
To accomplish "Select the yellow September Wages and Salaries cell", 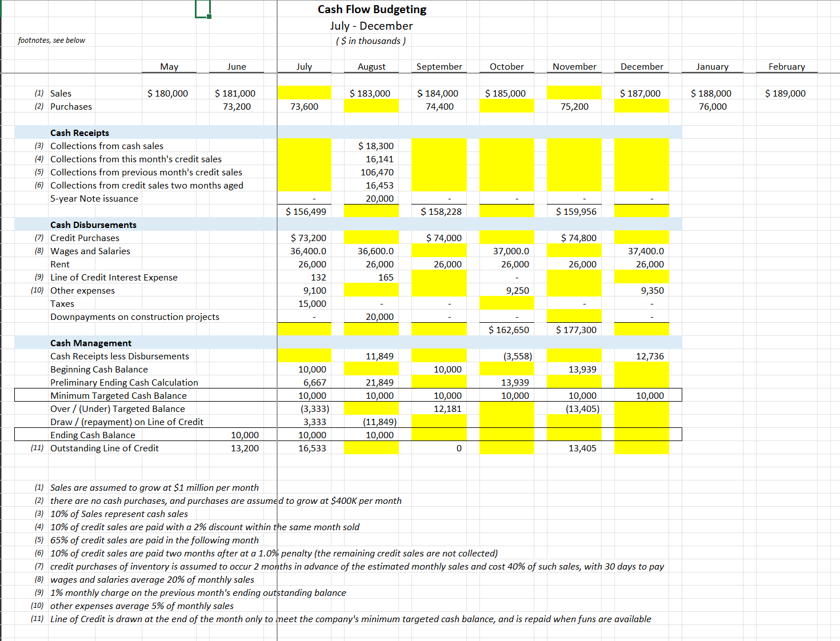I will click(438, 250).
